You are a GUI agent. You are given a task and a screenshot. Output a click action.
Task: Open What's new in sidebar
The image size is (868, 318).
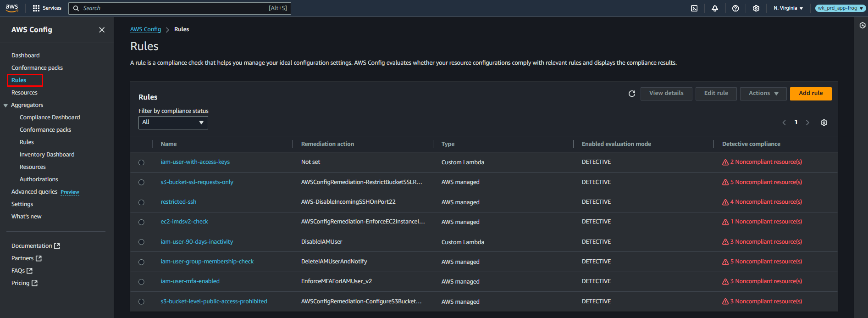(27, 217)
